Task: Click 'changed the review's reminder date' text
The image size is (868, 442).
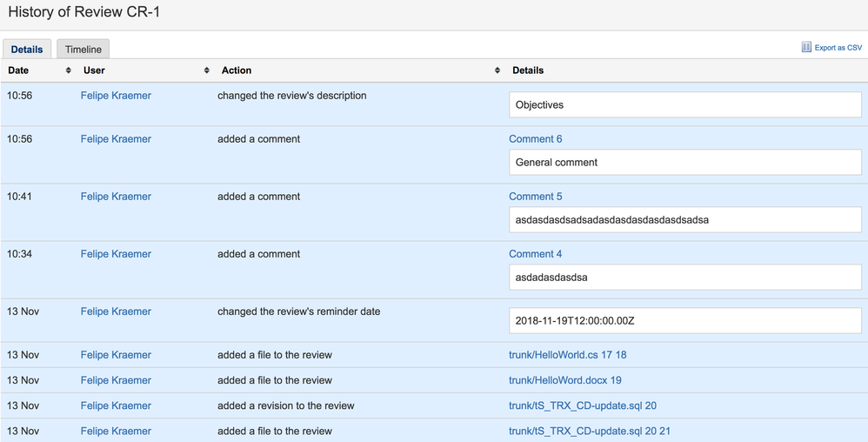Action: click(299, 311)
